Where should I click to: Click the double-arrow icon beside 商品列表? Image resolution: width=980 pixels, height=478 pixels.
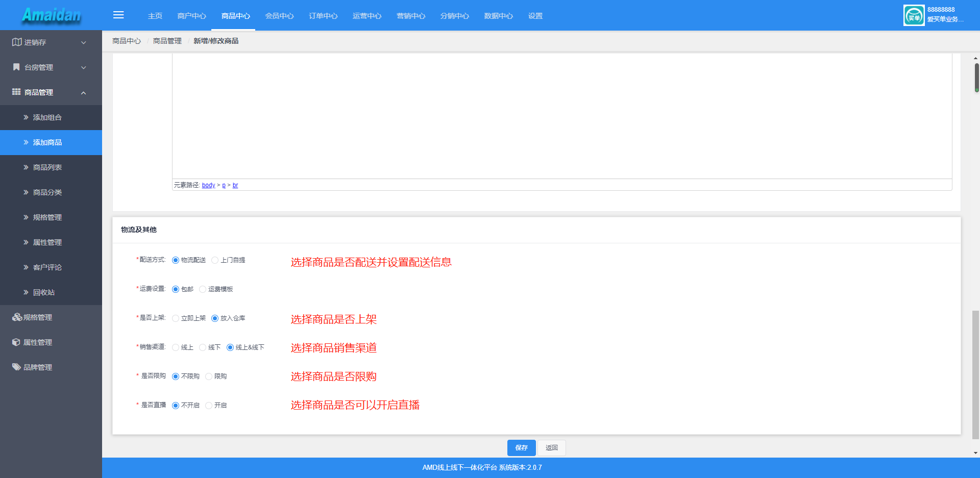(26, 167)
